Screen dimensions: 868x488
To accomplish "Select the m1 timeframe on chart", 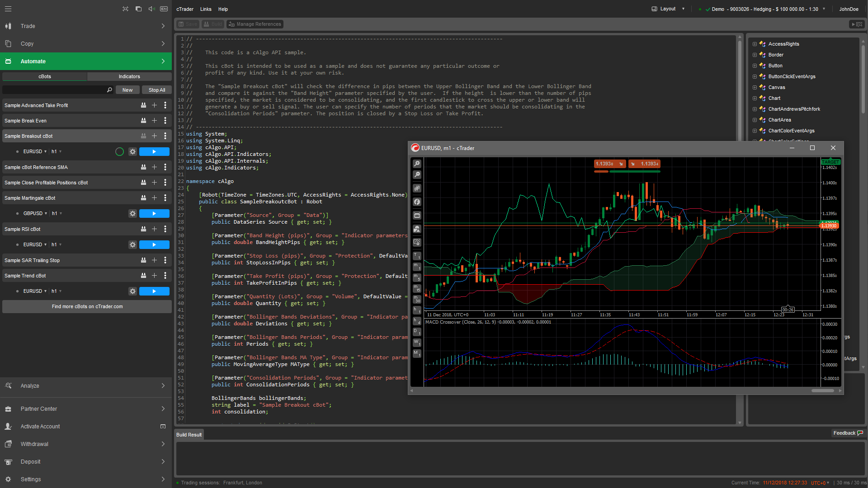I will pyautogui.click(x=417, y=267).
